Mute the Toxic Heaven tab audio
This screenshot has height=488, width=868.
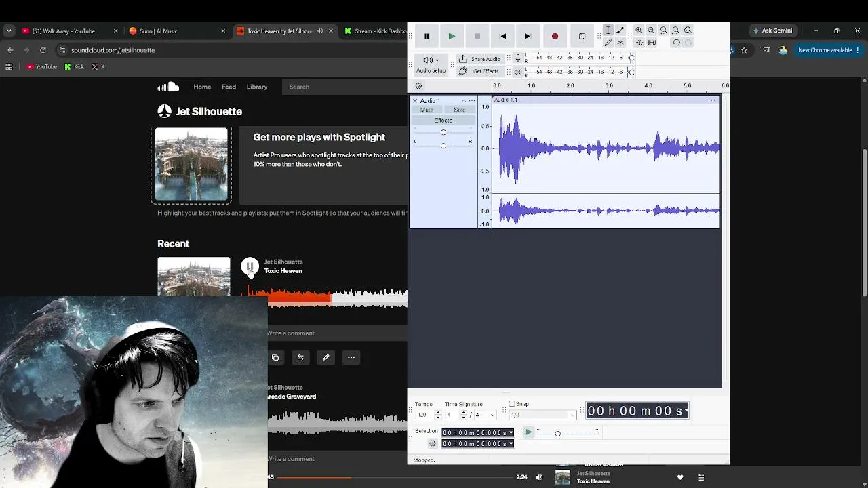click(x=320, y=31)
